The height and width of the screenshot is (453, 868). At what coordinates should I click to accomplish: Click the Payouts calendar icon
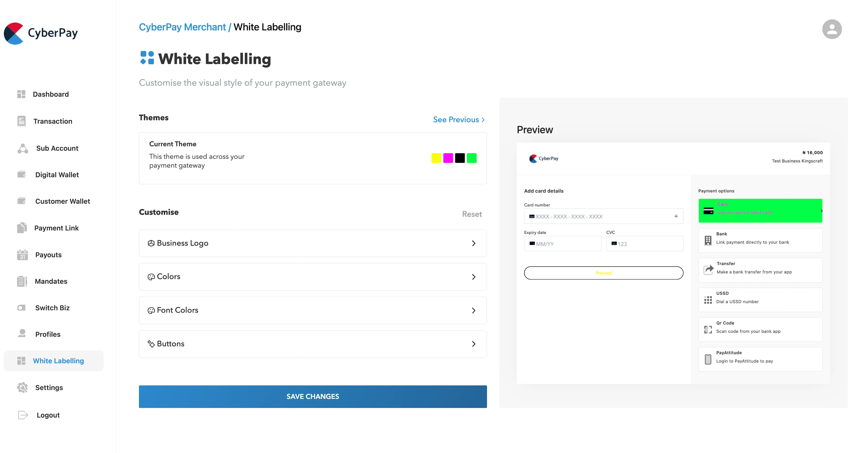(x=22, y=255)
